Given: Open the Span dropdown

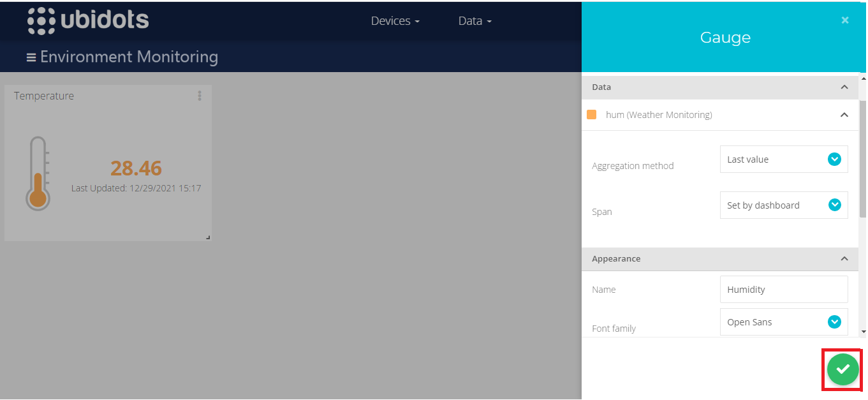Looking at the screenshot, I should [x=783, y=205].
